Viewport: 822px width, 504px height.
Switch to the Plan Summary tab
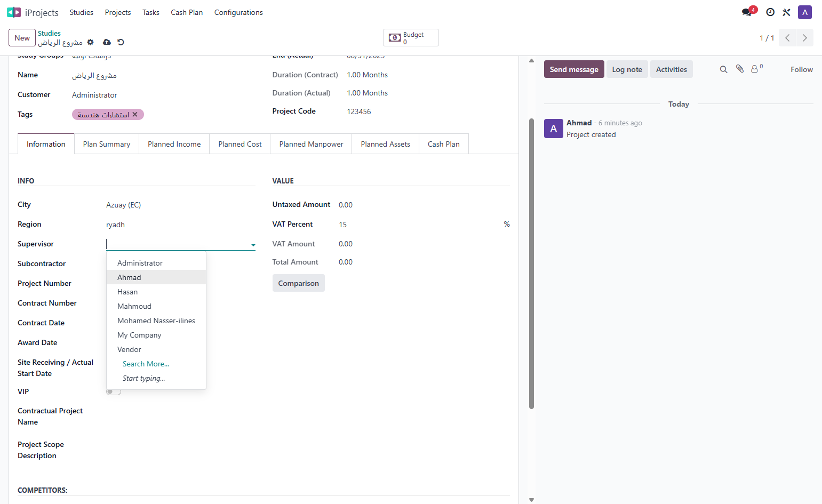[107, 144]
